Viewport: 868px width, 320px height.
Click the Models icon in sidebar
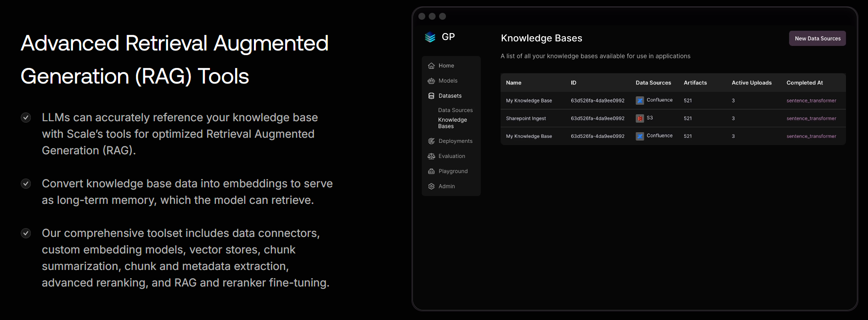431,81
